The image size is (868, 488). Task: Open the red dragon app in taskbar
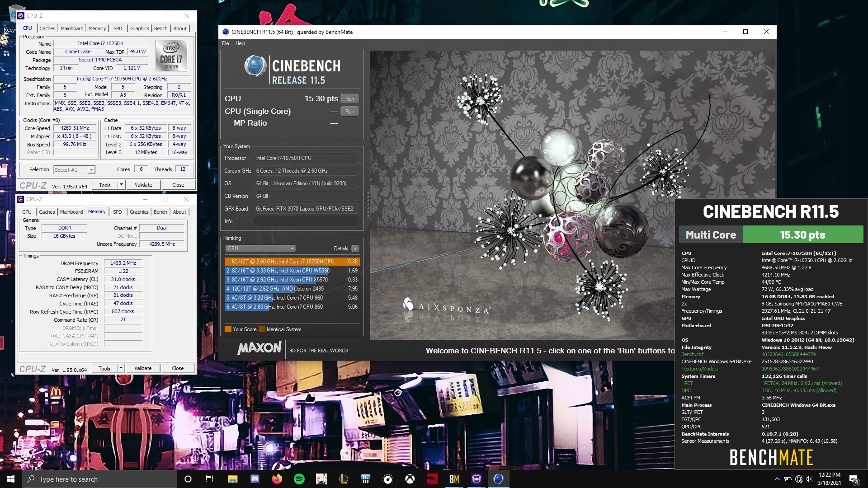click(432, 479)
